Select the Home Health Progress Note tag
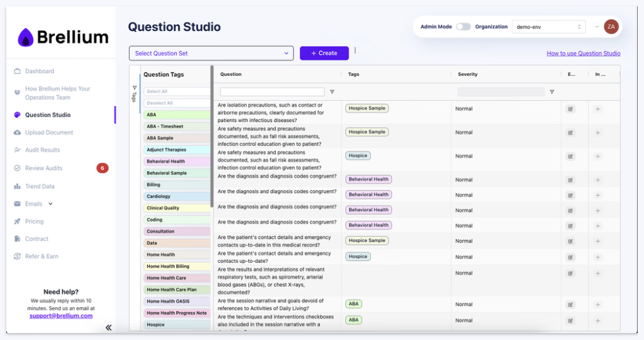The image size is (644, 340). [x=177, y=313]
